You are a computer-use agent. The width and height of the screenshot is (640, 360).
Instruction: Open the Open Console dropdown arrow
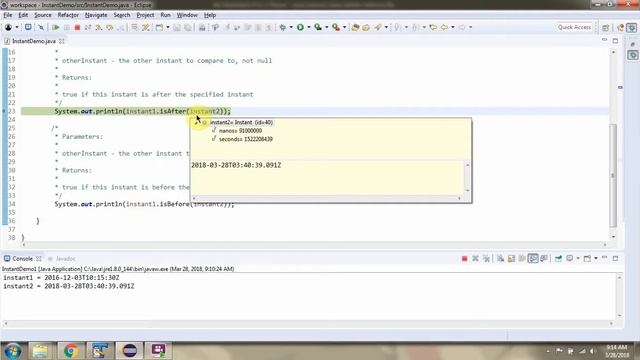click(596, 258)
